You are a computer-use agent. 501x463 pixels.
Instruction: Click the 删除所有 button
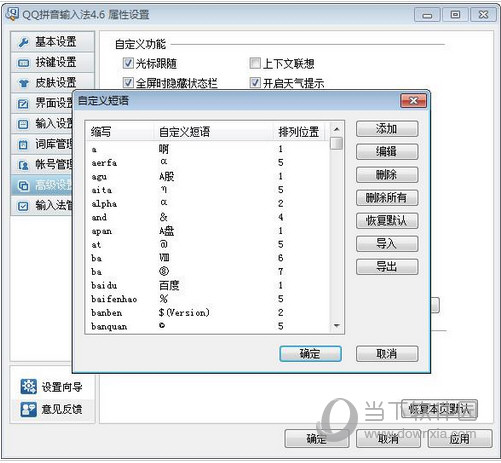387,198
